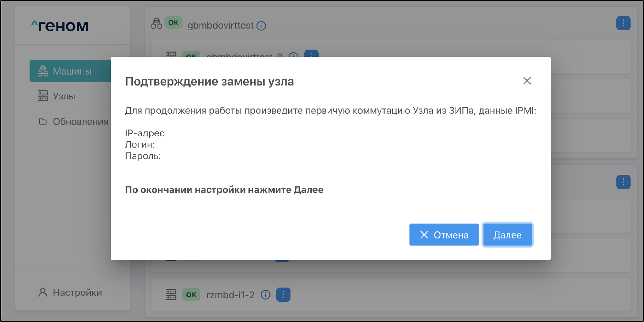Click the folder icon for Обновления
Viewport: 644px width, 322px height.
pos(43,121)
